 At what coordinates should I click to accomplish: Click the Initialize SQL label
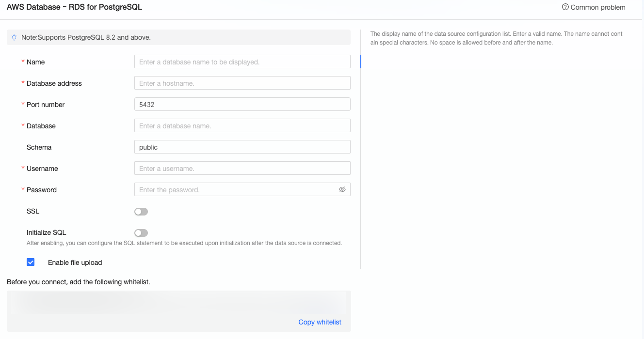47,232
